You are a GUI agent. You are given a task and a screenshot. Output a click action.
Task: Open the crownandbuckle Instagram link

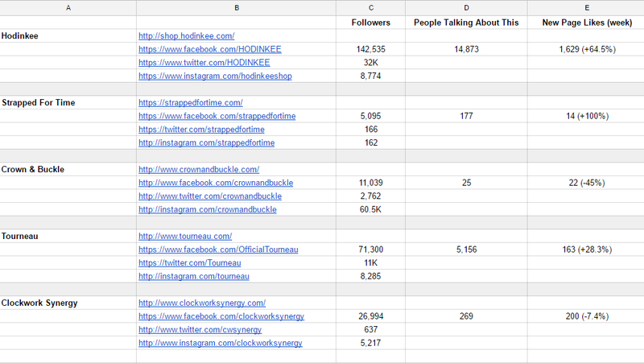click(208, 209)
